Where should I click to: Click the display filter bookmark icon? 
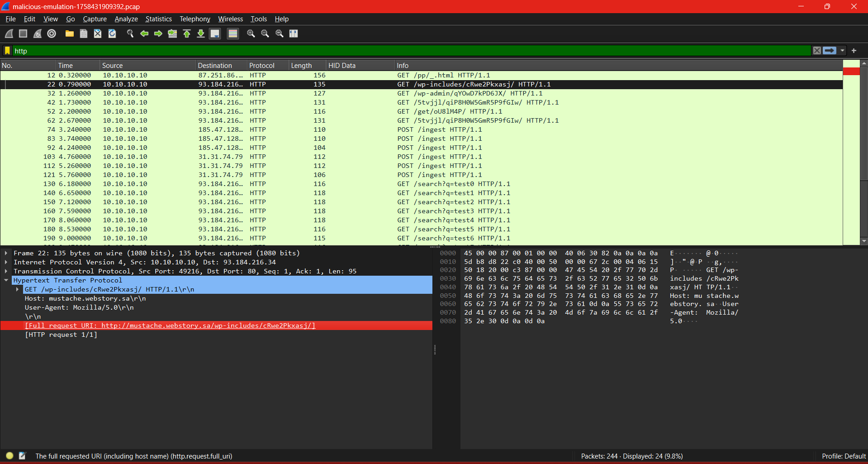point(7,51)
